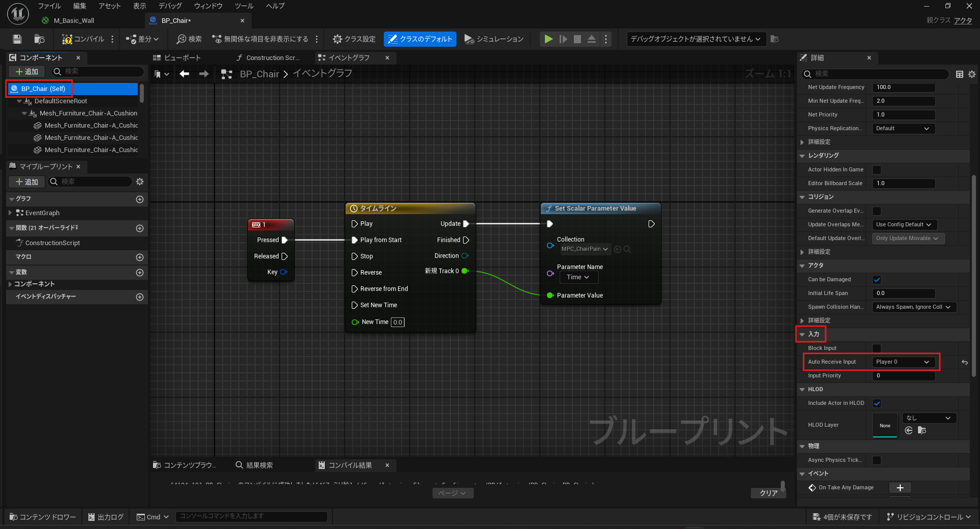Click the browse to asset icon in toolbar

tap(39, 39)
